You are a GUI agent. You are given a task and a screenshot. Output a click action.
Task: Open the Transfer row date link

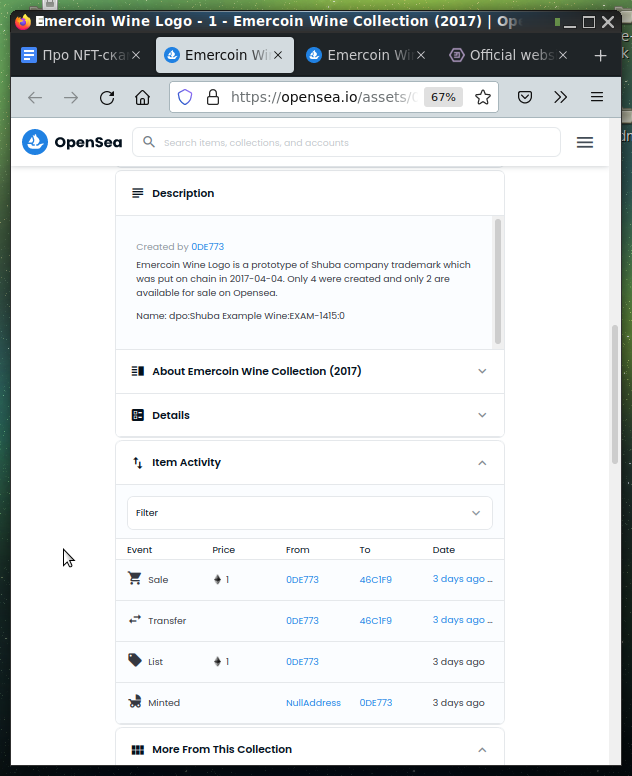pos(462,620)
